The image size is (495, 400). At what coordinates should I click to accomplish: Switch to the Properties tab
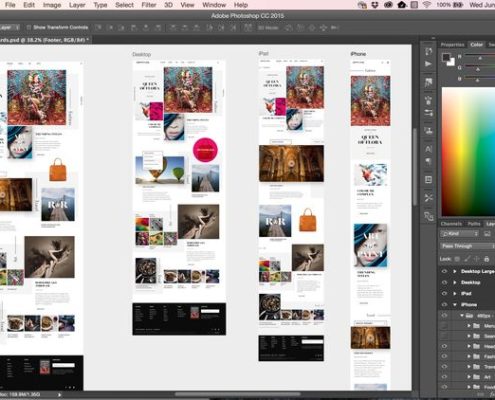point(452,45)
